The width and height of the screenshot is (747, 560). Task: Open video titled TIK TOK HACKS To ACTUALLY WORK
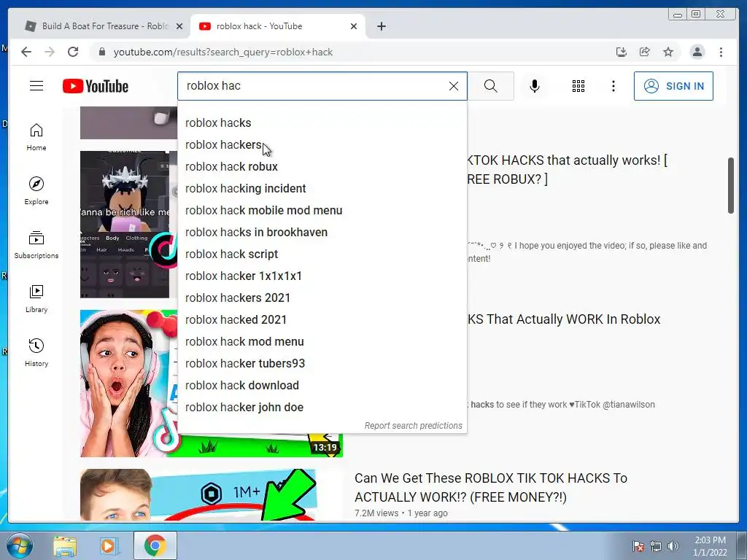coord(491,488)
